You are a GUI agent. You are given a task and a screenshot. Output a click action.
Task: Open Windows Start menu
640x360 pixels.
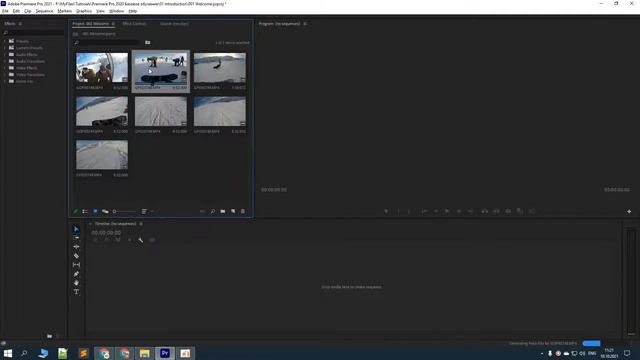pyautogui.click(x=8, y=353)
